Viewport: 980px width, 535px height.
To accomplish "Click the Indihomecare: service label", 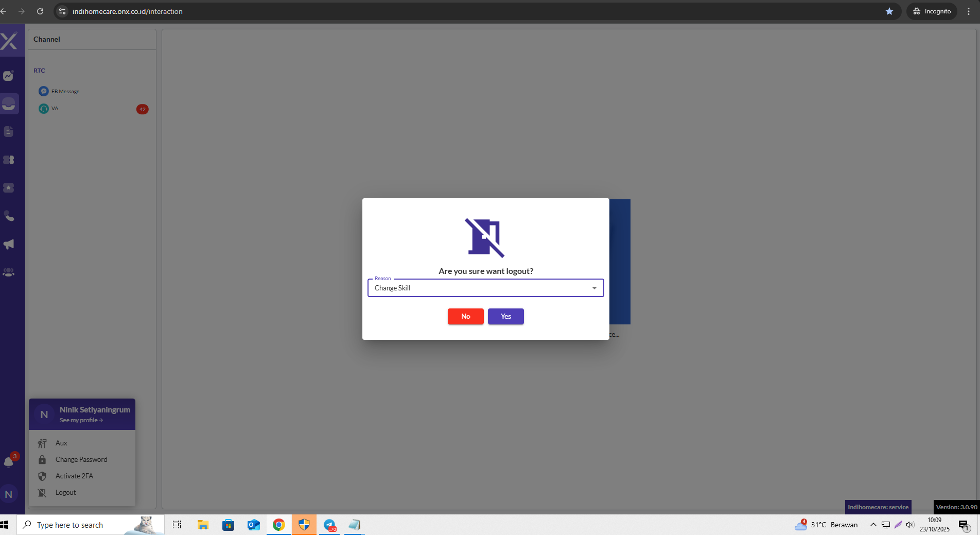I will click(878, 507).
